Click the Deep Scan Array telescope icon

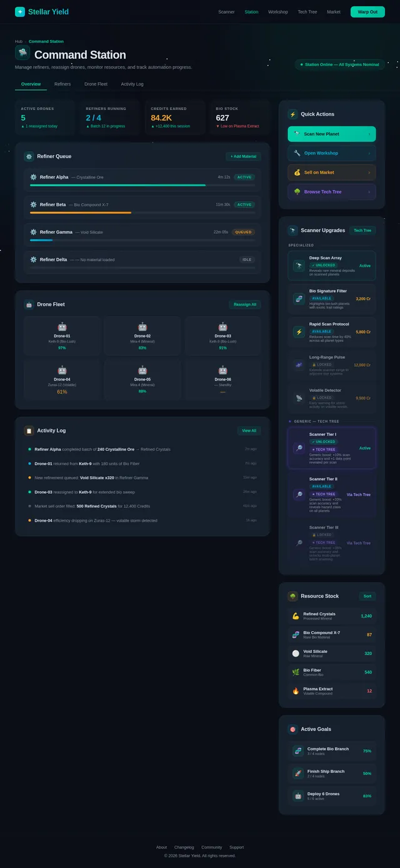(x=299, y=266)
